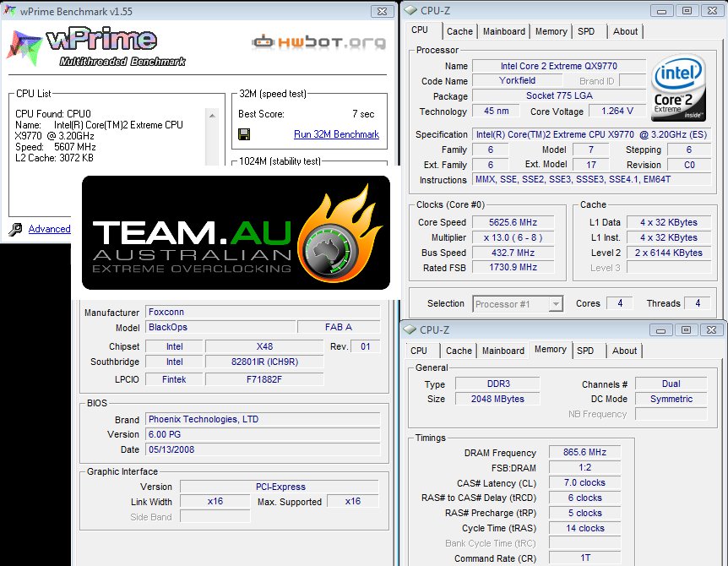Click the lower CPU-Z title bar icon
The image size is (728, 566).
[x=410, y=329]
